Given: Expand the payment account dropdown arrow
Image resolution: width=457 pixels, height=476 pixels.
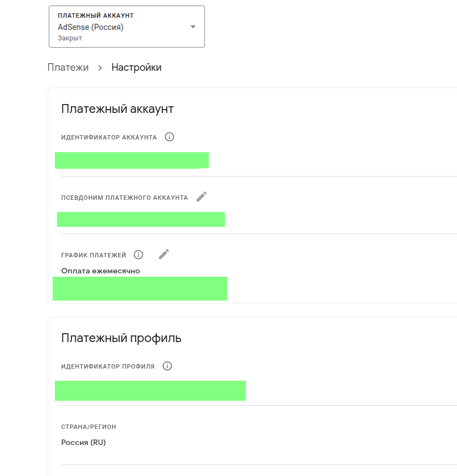Looking at the screenshot, I should pos(193,27).
